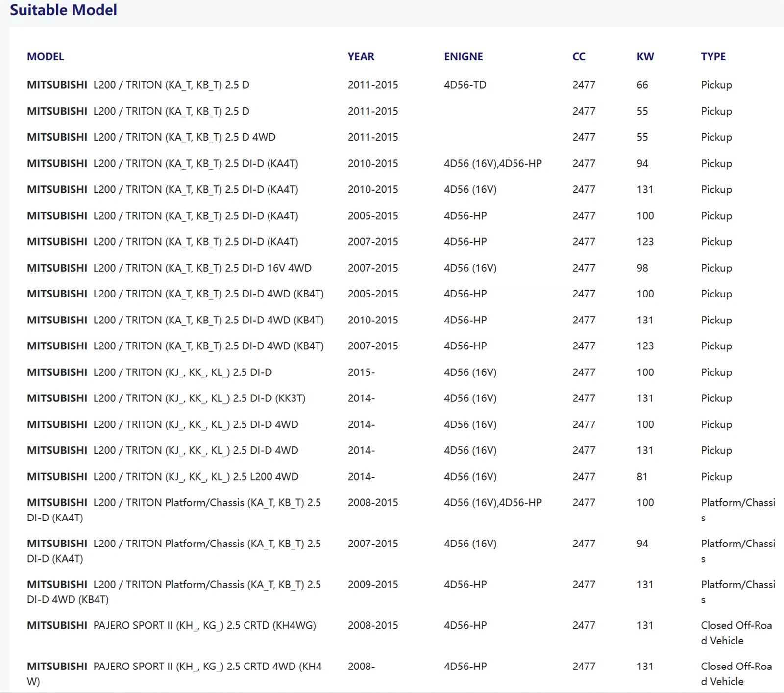Click KW value '98'

642,268
